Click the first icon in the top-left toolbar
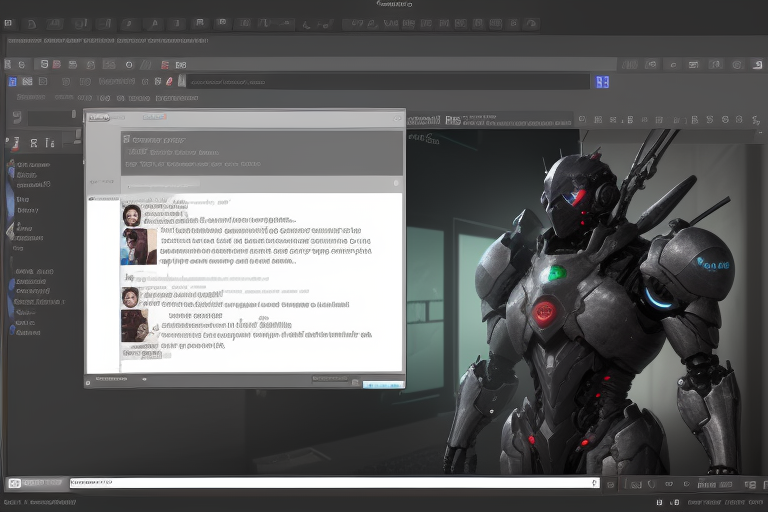 click(9, 23)
